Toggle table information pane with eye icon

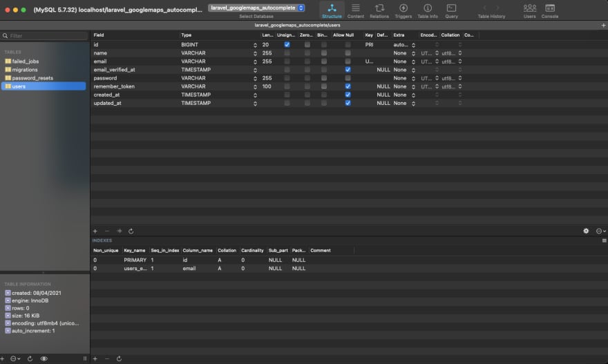pos(44,358)
